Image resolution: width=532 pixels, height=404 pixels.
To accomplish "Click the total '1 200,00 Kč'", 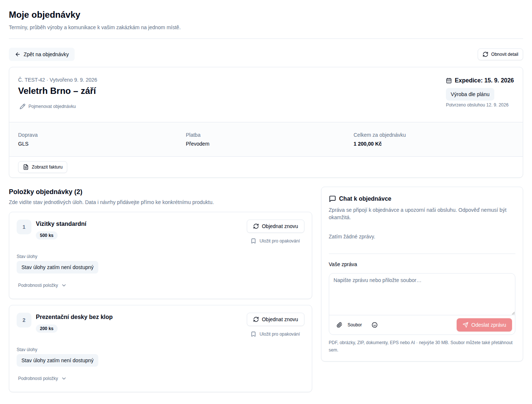I will point(368,144).
